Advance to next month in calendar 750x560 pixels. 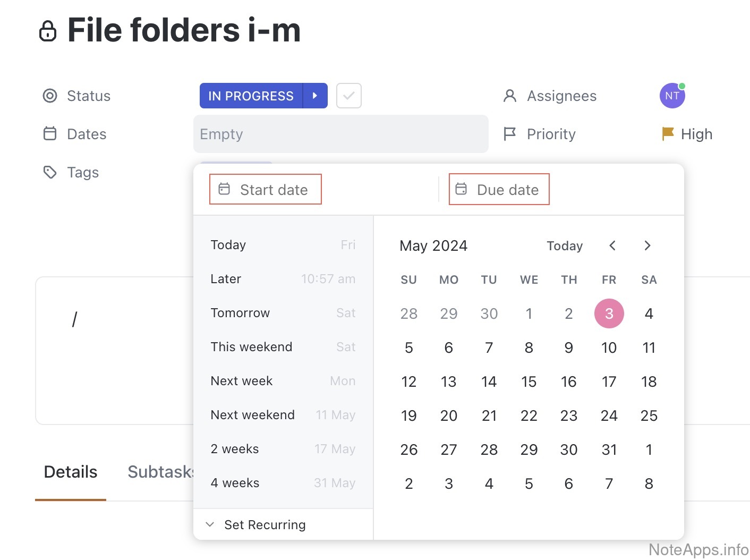(647, 245)
